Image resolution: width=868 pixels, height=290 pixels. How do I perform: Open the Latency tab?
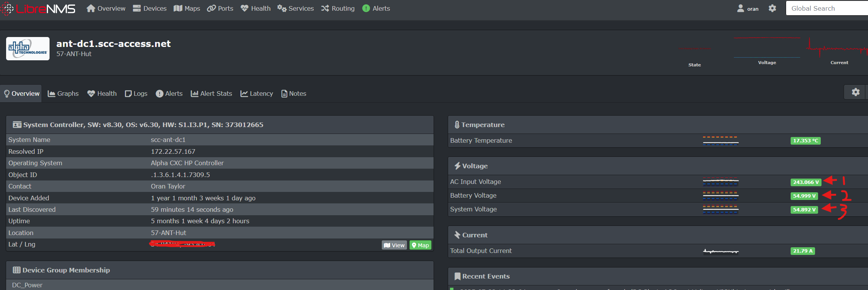(257, 93)
